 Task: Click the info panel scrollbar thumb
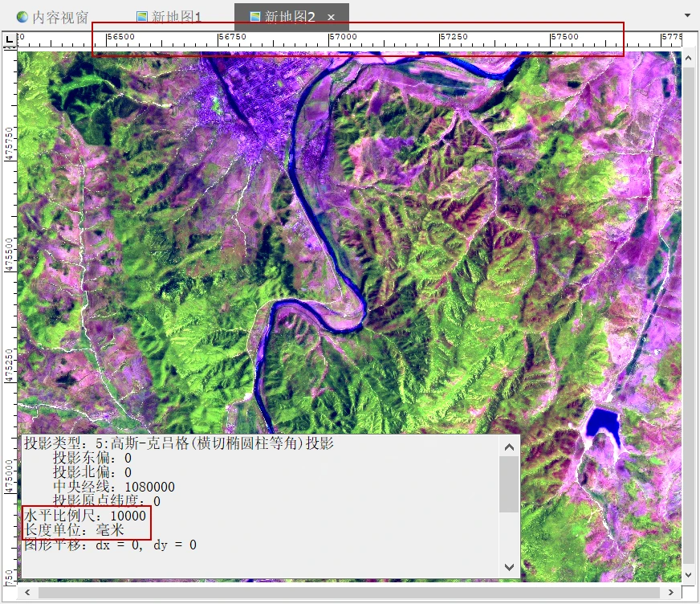point(509,484)
